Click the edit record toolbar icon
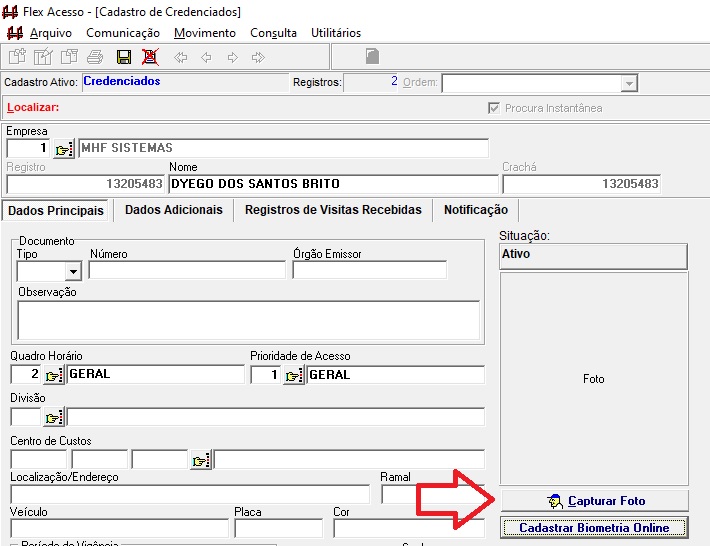Image resolution: width=710 pixels, height=546 pixels. (43, 57)
